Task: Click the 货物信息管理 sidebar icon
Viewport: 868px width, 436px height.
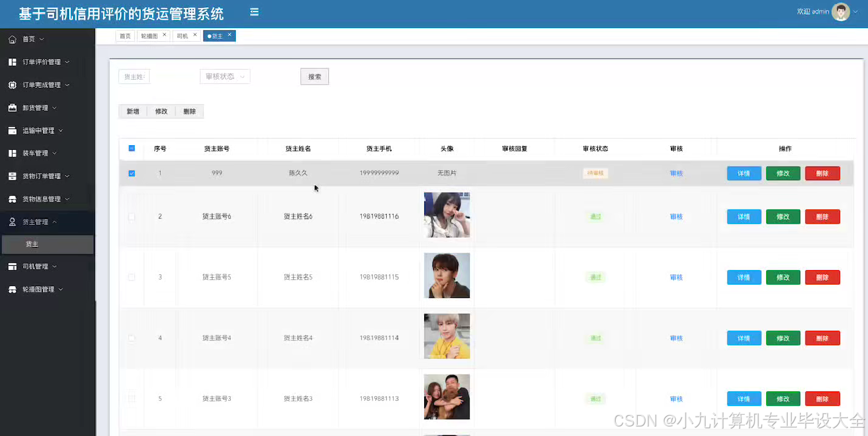Action: click(12, 199)
